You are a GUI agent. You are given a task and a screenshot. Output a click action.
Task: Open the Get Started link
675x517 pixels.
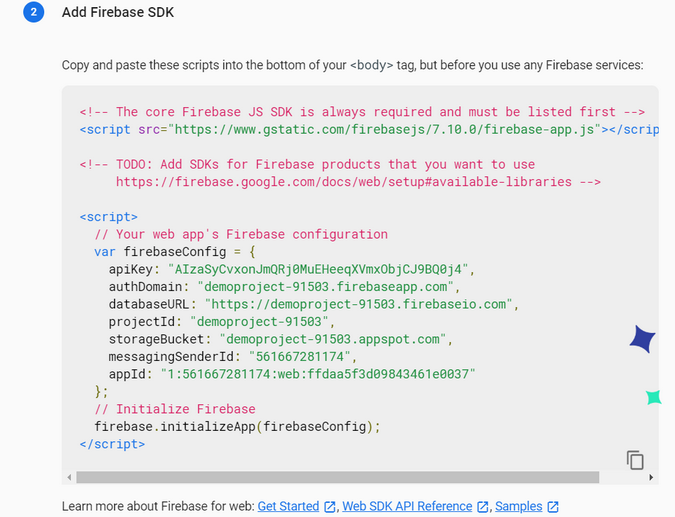pos(288,507)
